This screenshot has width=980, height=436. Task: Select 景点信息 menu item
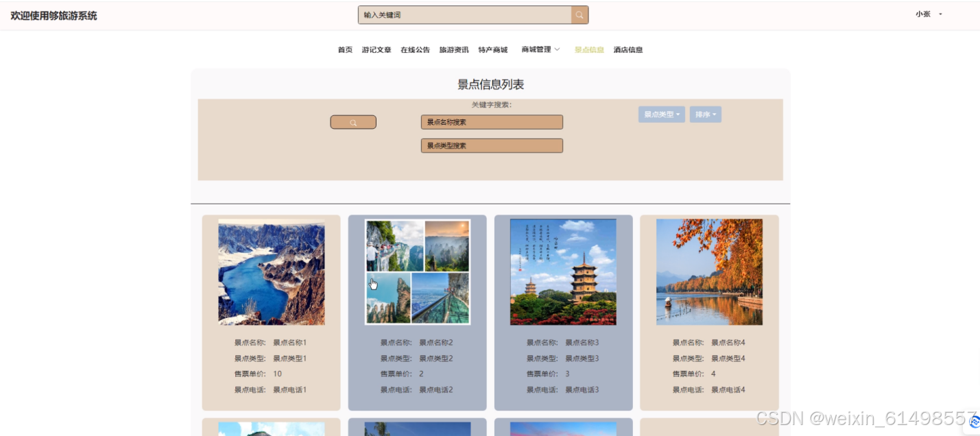pyautogui.click(x=589, y=50)
